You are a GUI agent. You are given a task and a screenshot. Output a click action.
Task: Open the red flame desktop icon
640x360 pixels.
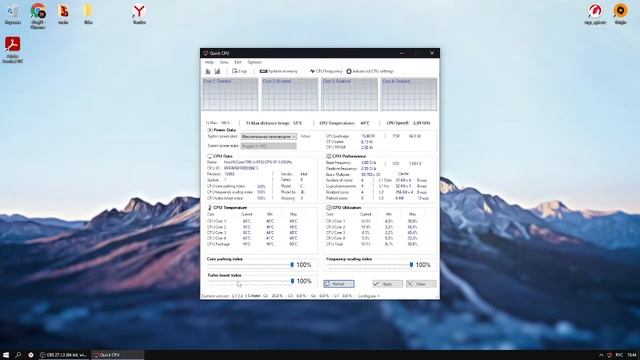(x=63, y=14)
